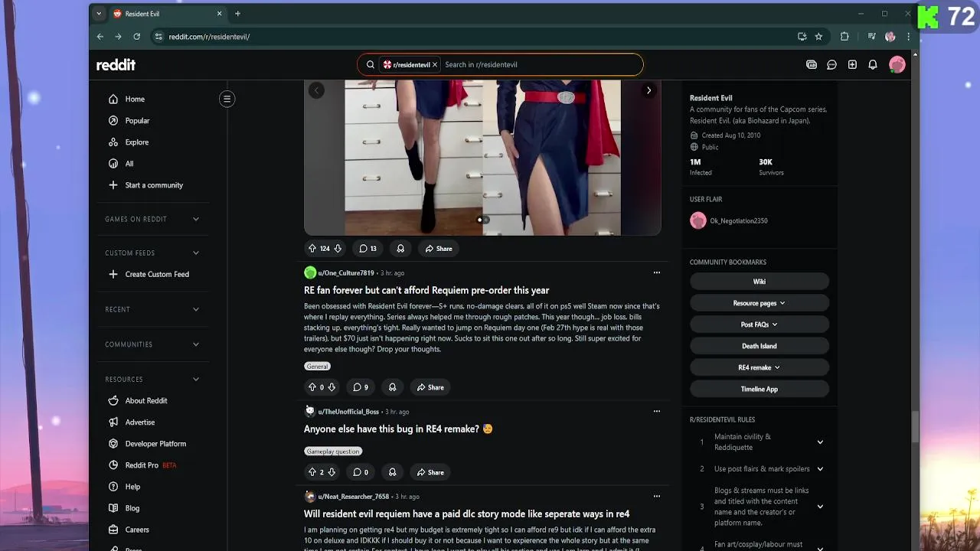Open Reddit chat icon
The image size is (980, 551).
click(831, 65)
